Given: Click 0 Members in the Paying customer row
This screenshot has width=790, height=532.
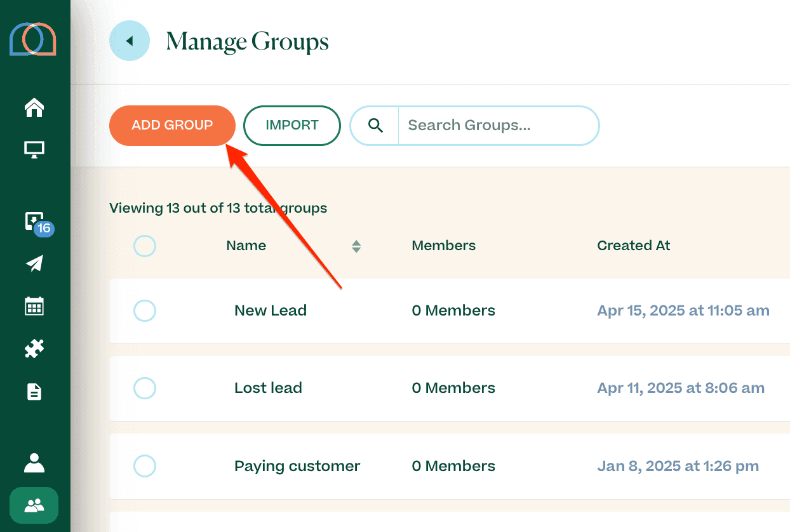Looking at the screenshot, I should point(453,466).
